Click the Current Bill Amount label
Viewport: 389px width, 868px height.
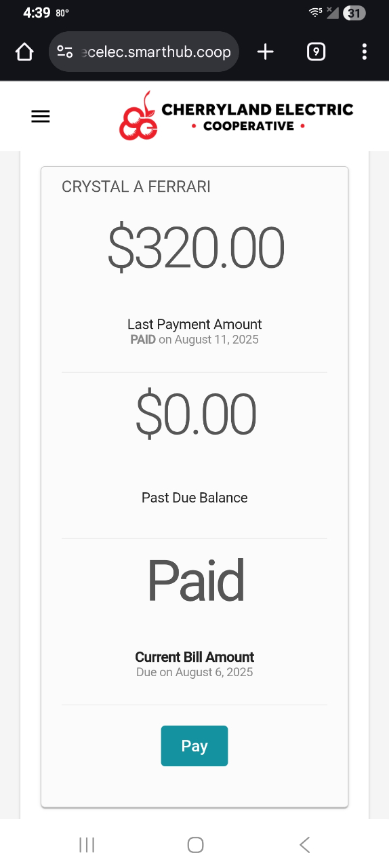[x=194, y=656]
